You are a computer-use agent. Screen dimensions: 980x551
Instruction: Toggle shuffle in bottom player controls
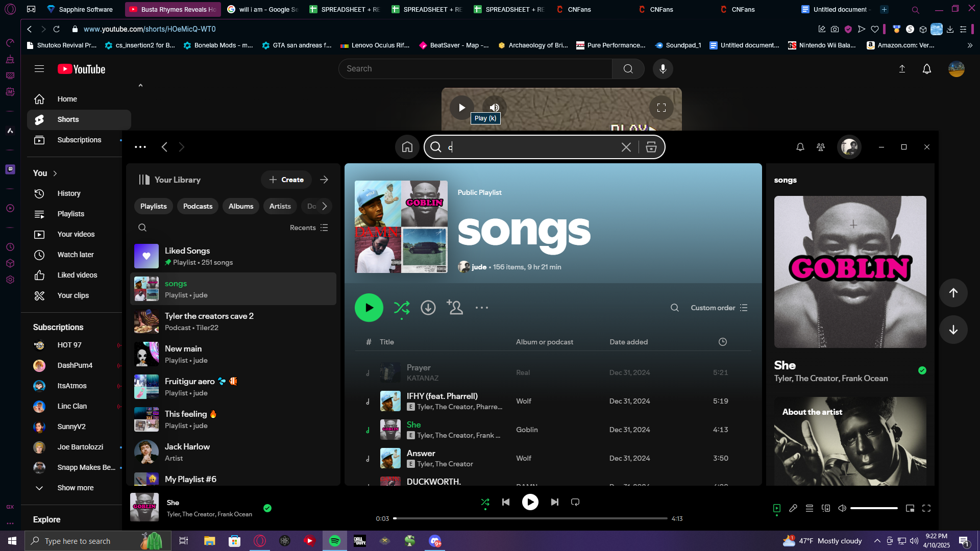point(485,503)
